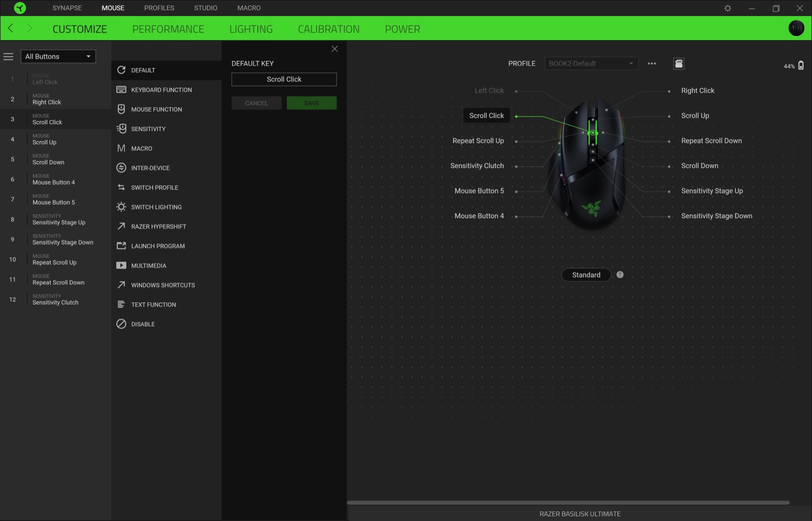
Task: Click the Cancel button
Action: click(x=256, y=103)
